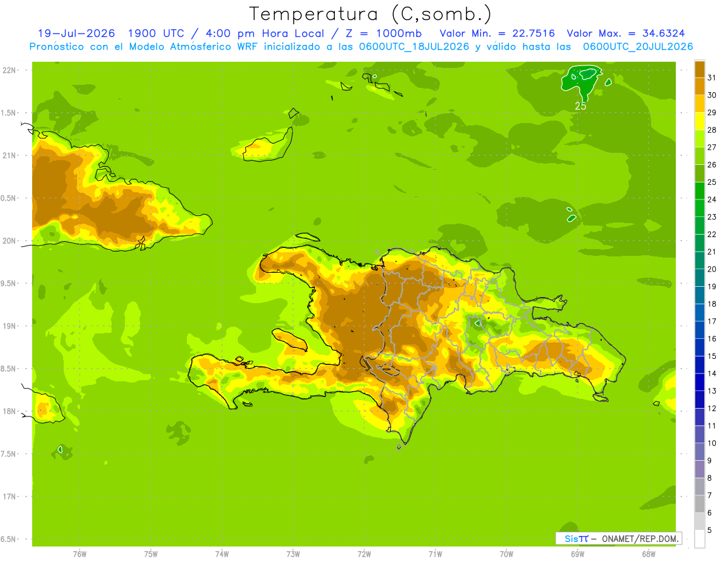Viewport: 728px width, 562px height.
Task: Click the '75W' longitude label
Action: [150, 554]
